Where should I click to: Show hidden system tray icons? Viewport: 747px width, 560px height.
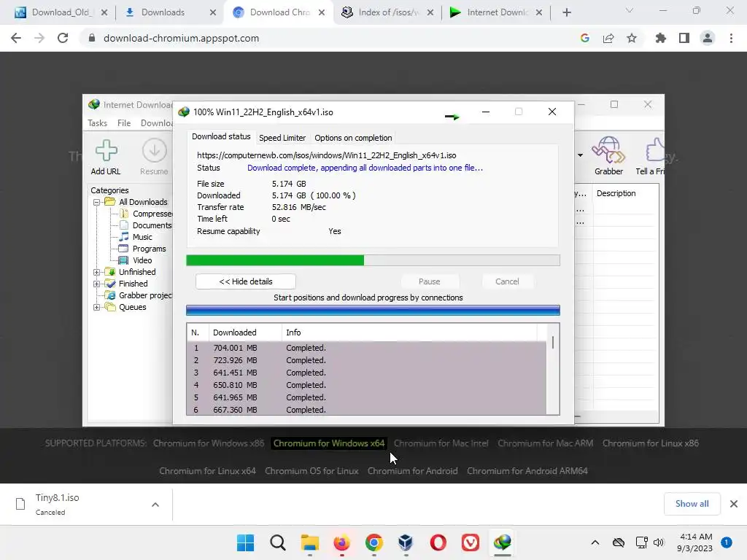tap(595, 542)
